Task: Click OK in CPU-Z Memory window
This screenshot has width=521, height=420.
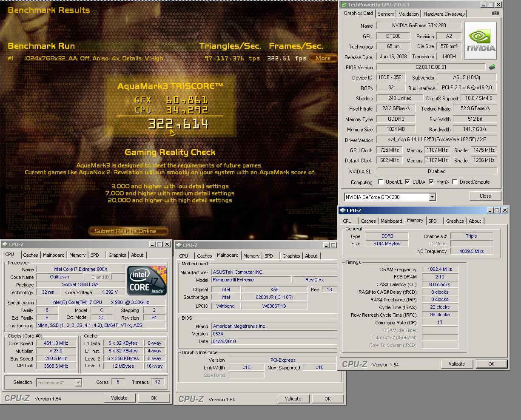Action: click(x=491, y=364)
